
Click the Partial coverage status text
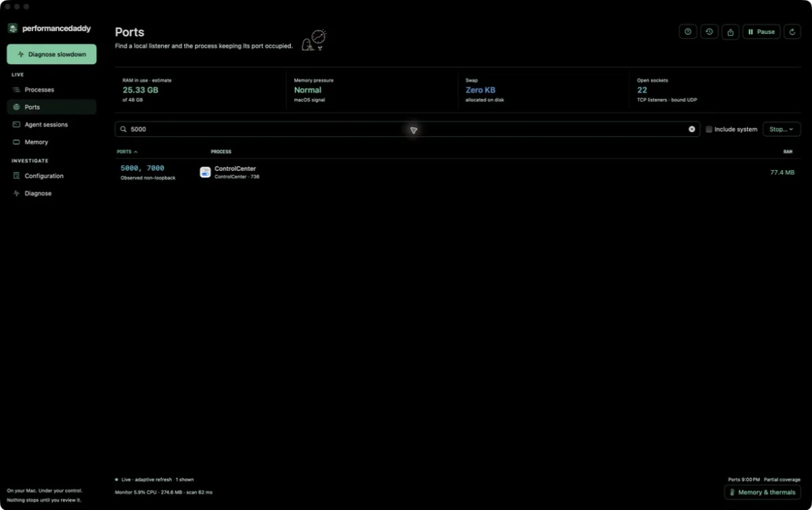click(782, 480)
